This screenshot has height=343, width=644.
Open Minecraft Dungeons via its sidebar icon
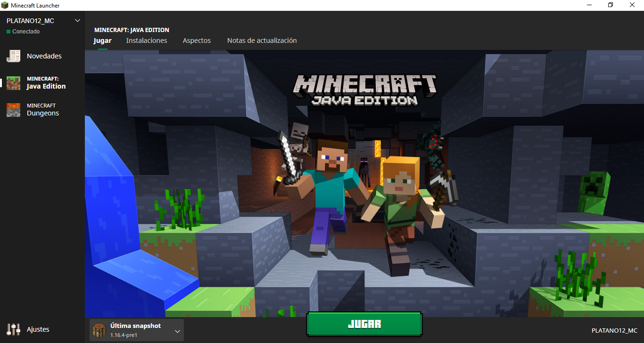(x=13, y=110)
